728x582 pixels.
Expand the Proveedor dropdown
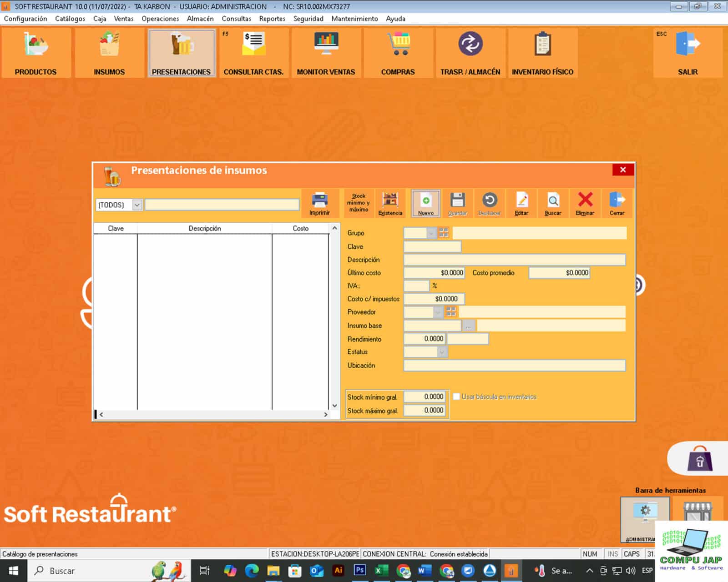(x=438, y=312)
